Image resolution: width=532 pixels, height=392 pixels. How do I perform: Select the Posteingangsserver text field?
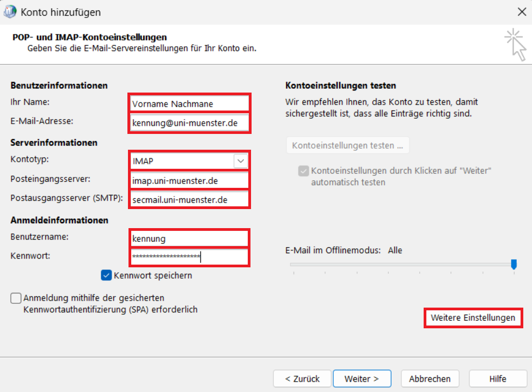(189, 180)
